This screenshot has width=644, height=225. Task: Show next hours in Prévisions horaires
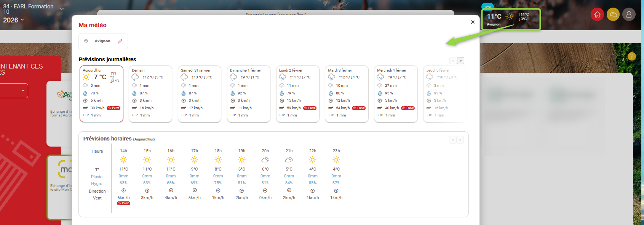click(460, 140)
